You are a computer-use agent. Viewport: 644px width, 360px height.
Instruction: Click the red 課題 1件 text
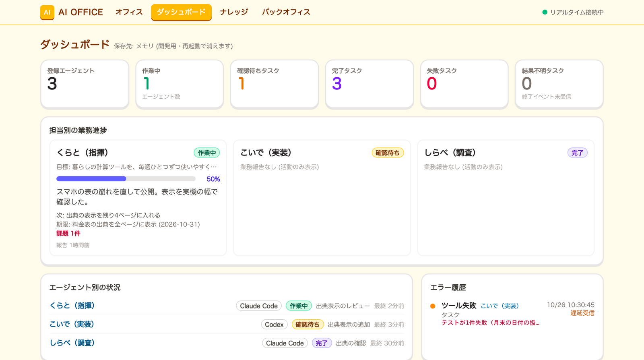pyautogui.click(x=68, y=234)
